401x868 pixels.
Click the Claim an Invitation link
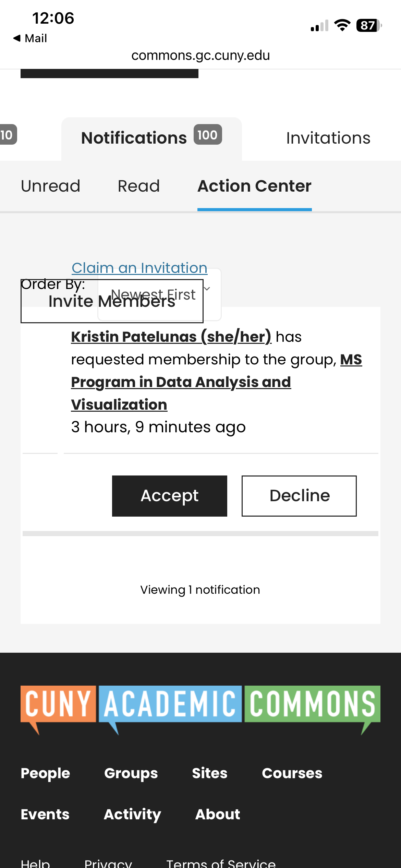(x=139, y=268)
